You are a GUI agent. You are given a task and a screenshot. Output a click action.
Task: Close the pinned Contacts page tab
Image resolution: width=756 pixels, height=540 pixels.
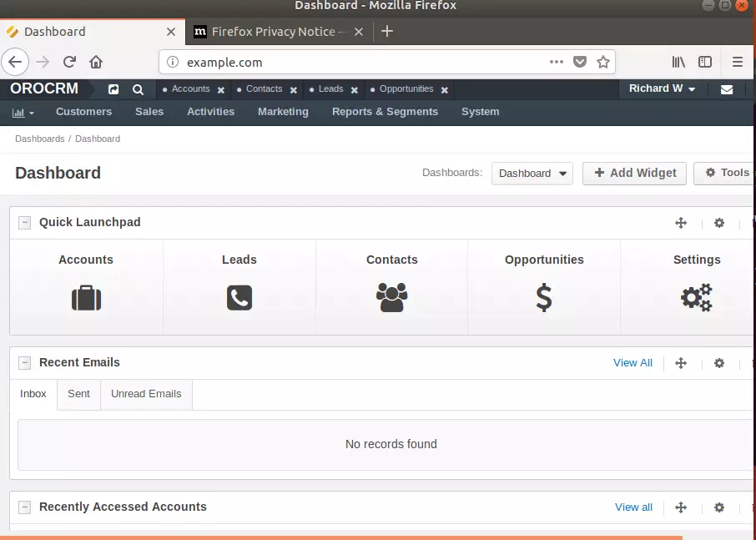tap(293, 90)
